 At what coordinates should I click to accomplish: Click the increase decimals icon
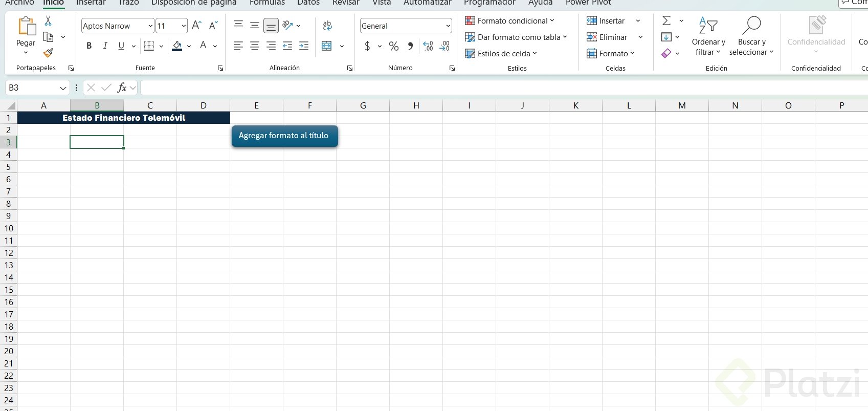click(428, 46)
